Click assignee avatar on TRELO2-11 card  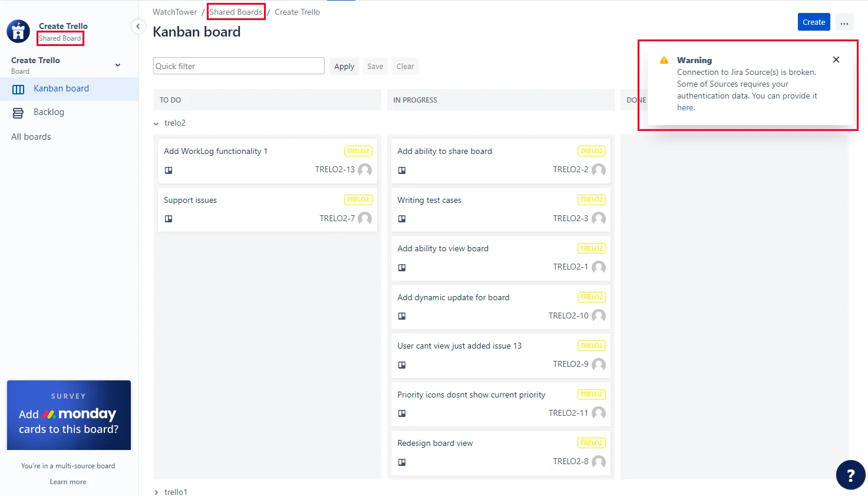click(x=599, y=413)
